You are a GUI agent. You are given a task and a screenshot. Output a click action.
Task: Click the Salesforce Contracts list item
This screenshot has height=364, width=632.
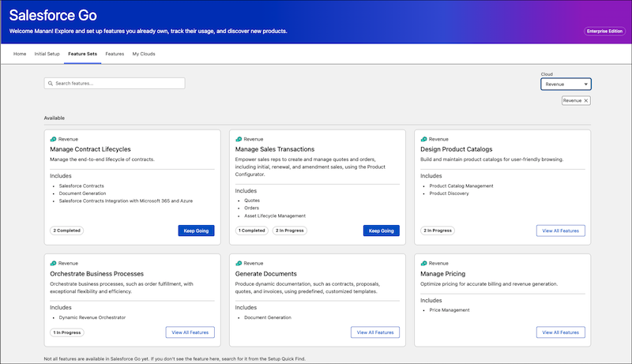click(x=81, y=186)
